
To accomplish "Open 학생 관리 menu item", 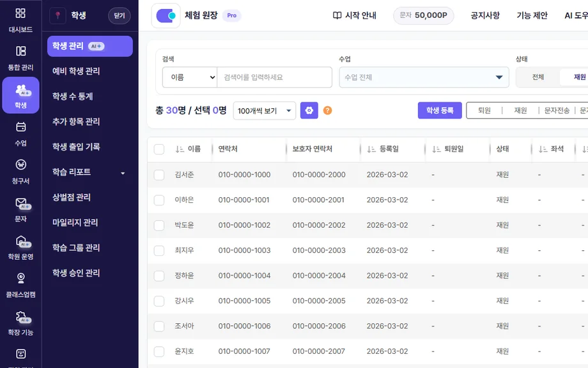I will point(90,46).
